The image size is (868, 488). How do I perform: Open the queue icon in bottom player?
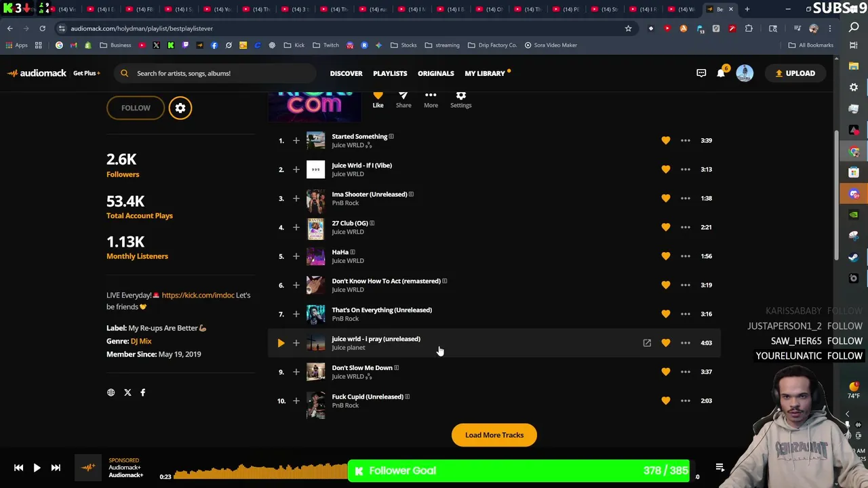(720, 468)
